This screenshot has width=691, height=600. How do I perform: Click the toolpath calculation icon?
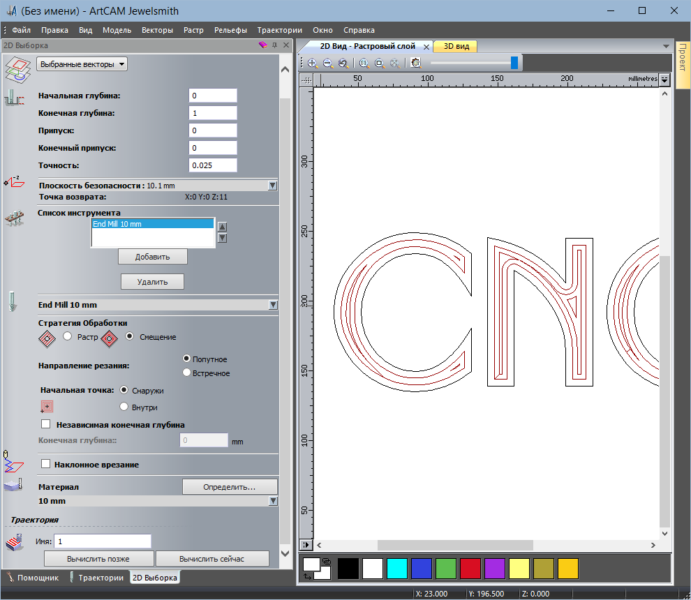(15, 541)
